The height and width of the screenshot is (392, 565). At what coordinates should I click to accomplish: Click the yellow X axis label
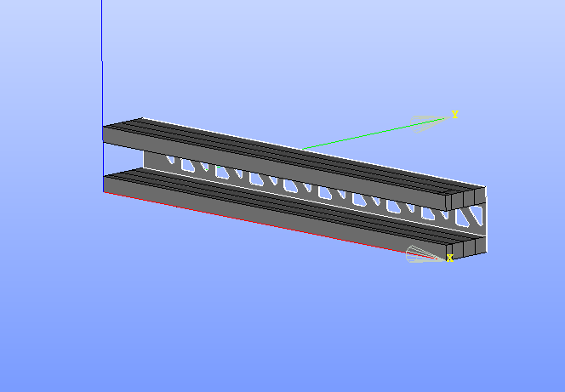click(450, 258)
